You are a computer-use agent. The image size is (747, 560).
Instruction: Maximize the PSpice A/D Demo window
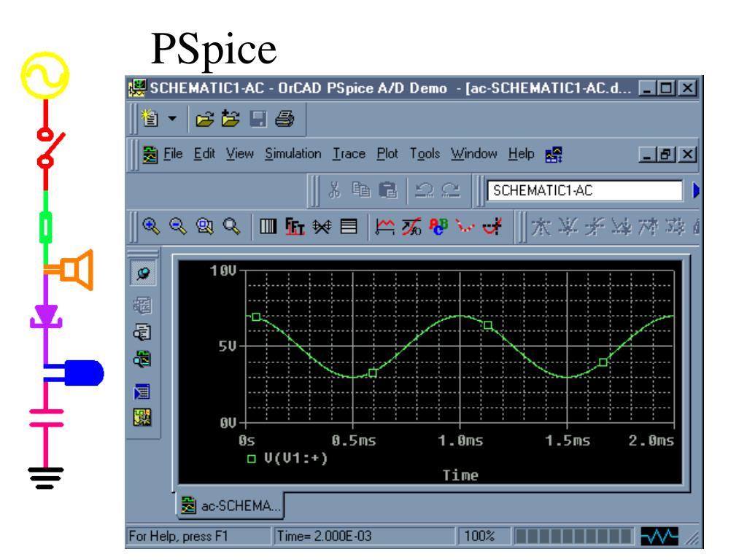(667, 88)
